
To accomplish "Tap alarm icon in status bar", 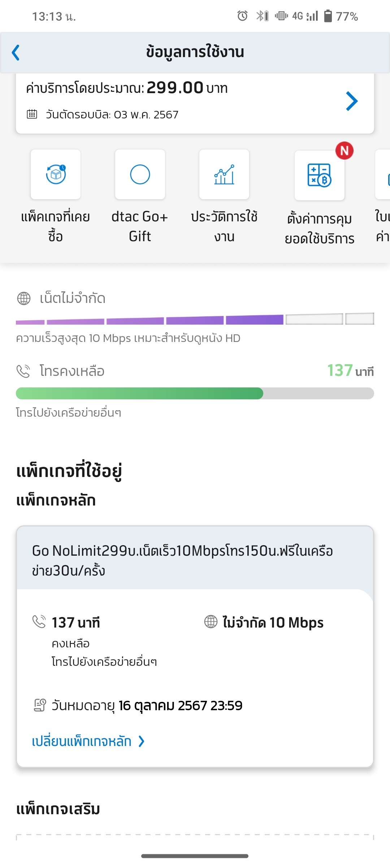I will point(242,16).
